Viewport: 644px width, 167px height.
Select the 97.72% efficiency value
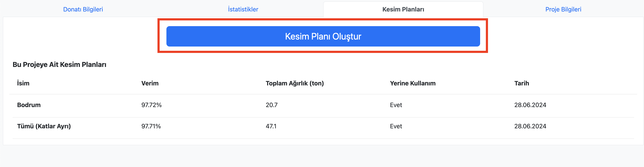[151, 105]
